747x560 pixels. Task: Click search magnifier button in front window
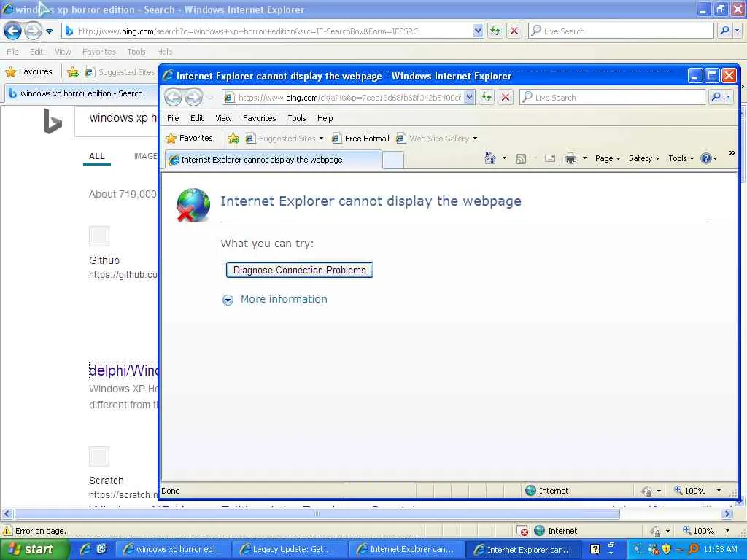(x=716, y=97)
